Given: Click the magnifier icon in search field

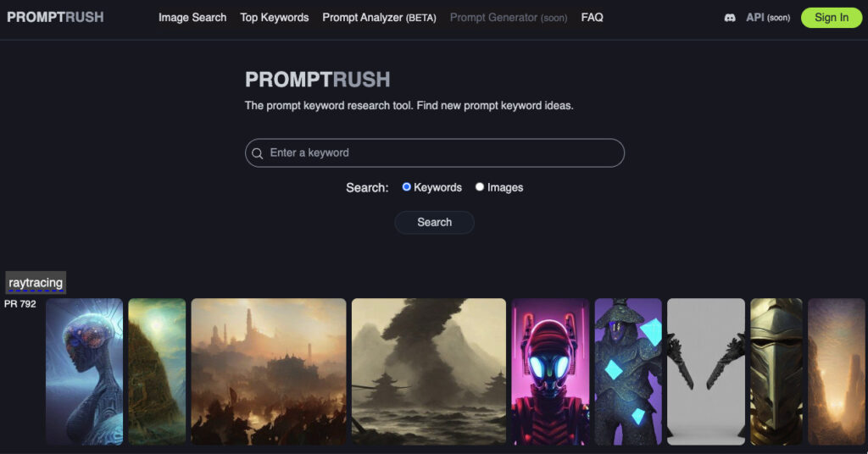Looking at the screenshot, I should tap(258, 153).
